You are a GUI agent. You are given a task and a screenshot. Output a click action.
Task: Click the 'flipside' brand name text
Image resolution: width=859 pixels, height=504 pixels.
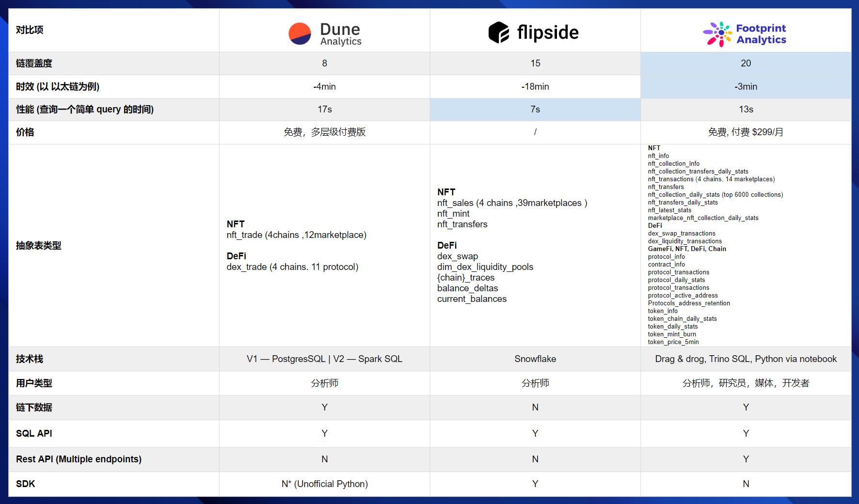(x=547, y=32)
